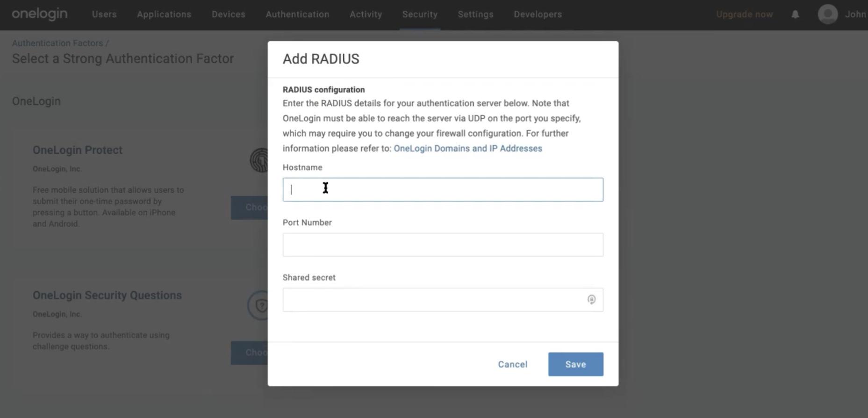This screenshot has width=868, height=418.
Task: Click the Port Number field
Action: pos(443,245)
